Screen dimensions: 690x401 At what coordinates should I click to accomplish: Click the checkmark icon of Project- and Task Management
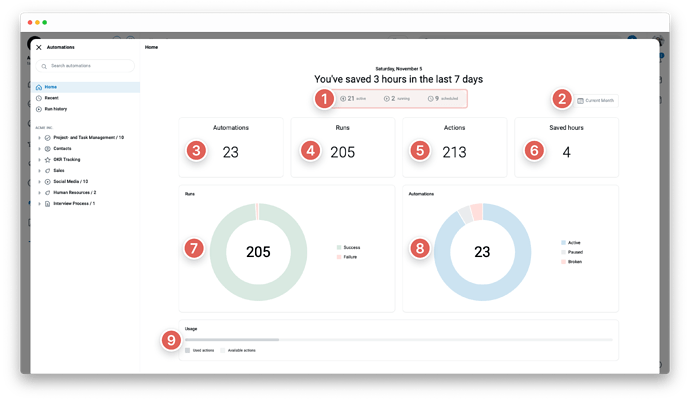pos(48,138)
